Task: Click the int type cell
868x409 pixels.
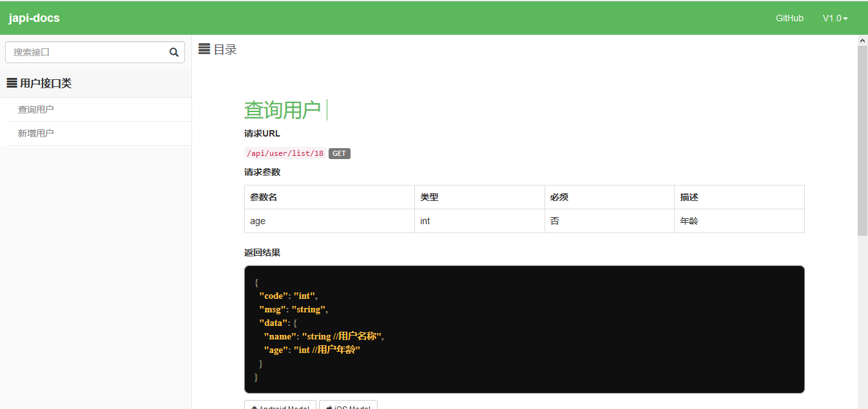Action: coord(479,221)
